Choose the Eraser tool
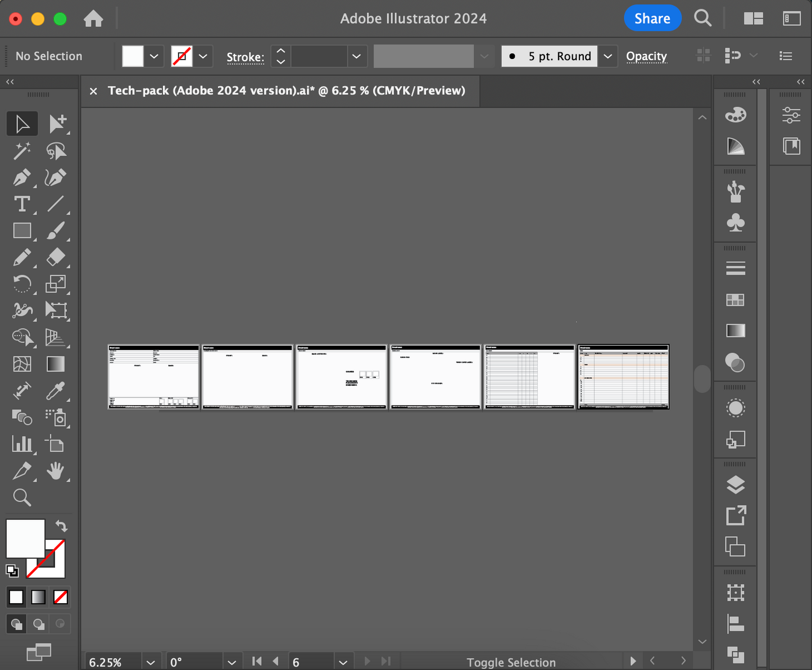 pos(56,257)
